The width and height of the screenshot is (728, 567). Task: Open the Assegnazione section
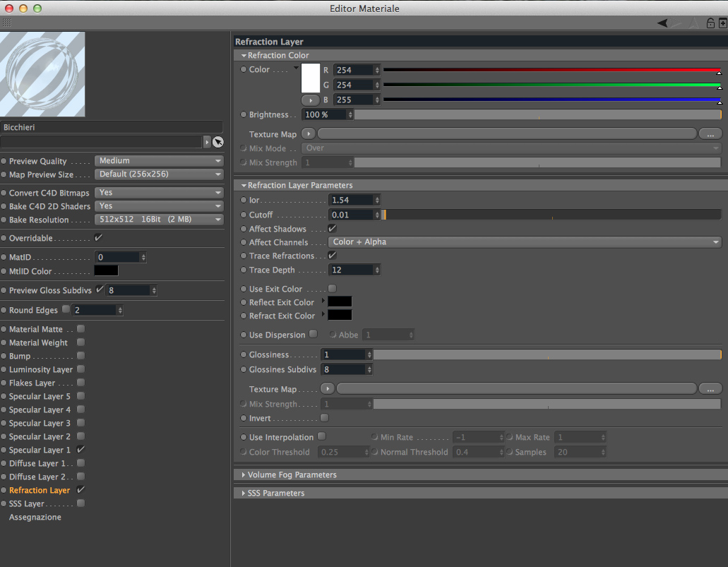click(35, 517)
